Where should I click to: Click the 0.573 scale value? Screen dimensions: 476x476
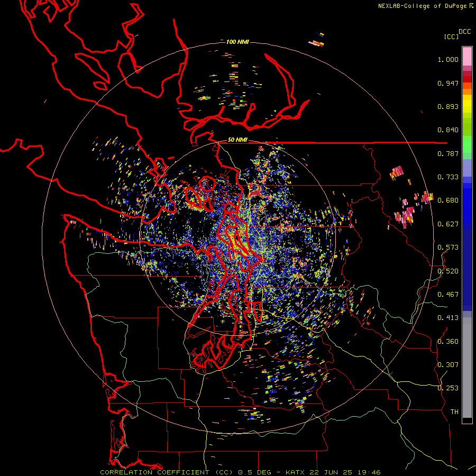click(448, 248)
